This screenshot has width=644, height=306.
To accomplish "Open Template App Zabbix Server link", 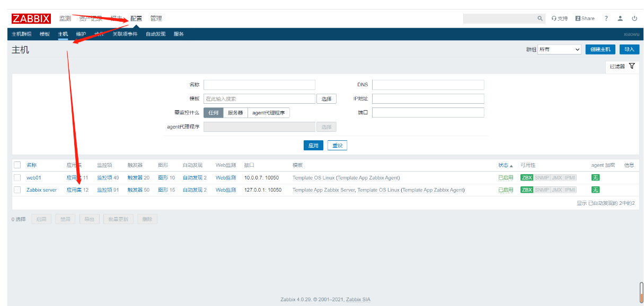I will coord(323,190).
